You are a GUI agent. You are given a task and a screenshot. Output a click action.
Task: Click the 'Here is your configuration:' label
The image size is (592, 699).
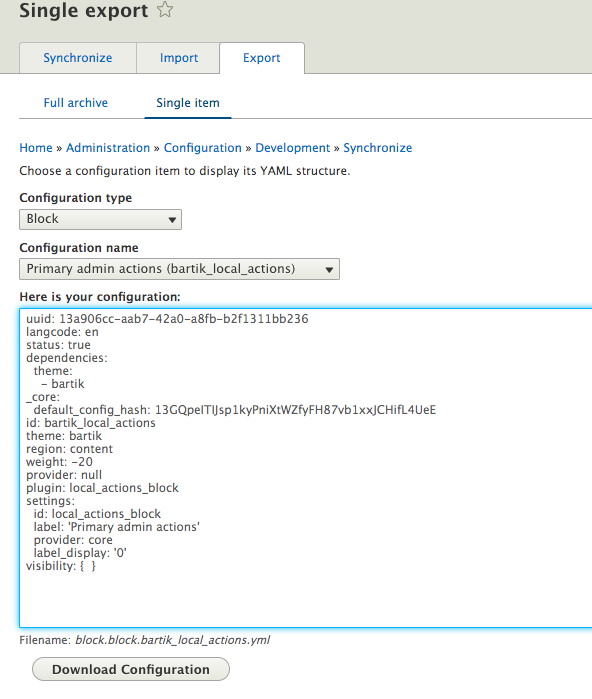click(100, 297)
